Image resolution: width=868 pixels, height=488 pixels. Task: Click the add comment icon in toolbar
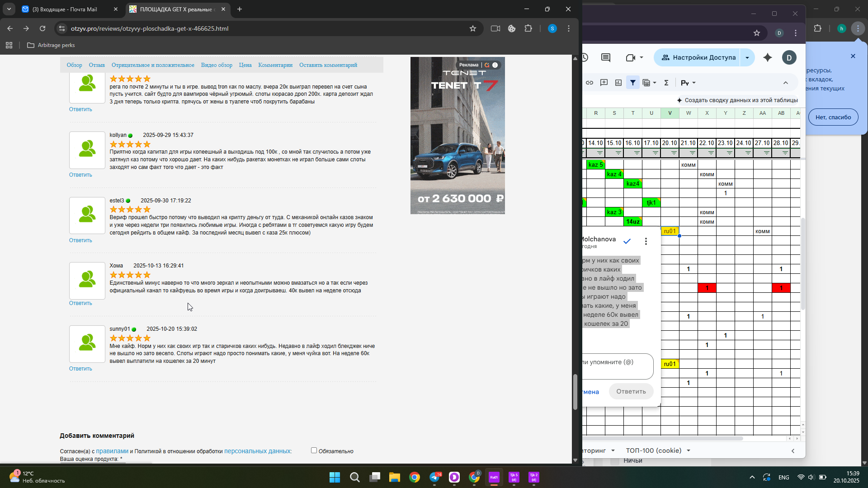point(604,83)
